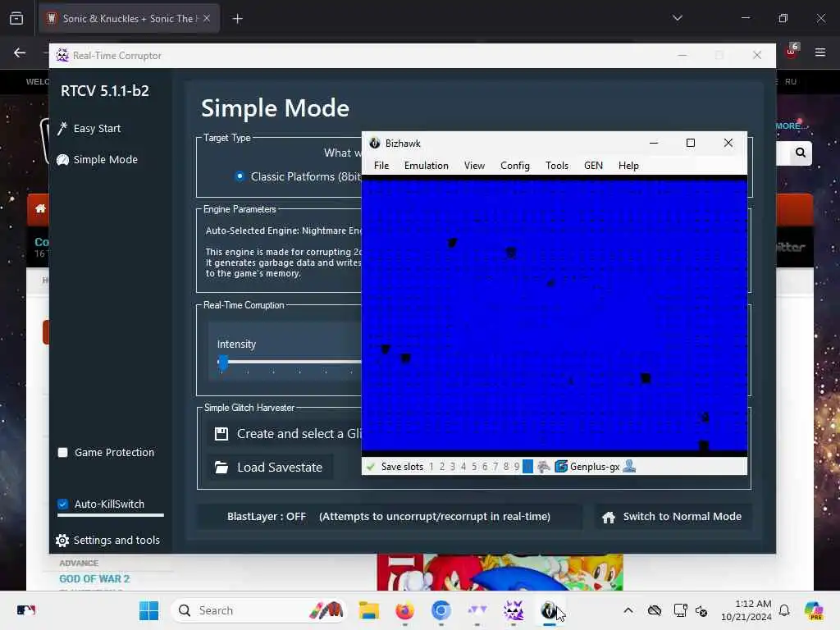Open the File menu in Bizhawk
The image size is (840, 630).
381,166
